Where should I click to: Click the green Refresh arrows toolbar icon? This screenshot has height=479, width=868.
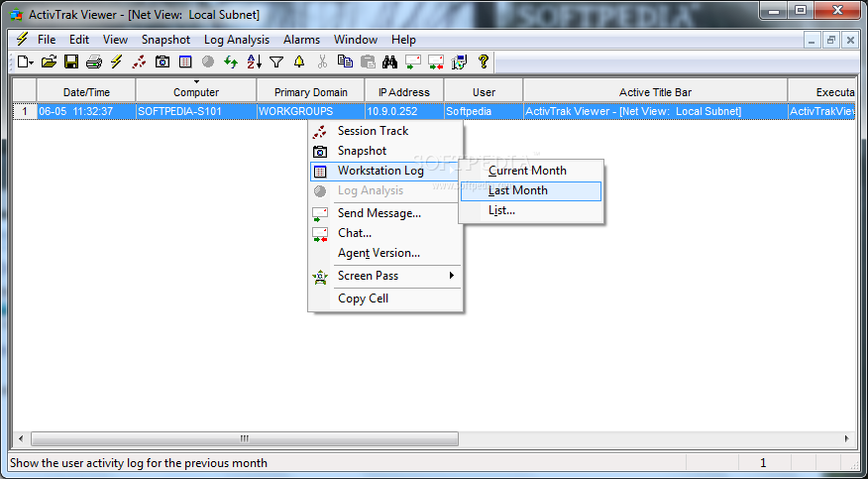tap(231, 61)
